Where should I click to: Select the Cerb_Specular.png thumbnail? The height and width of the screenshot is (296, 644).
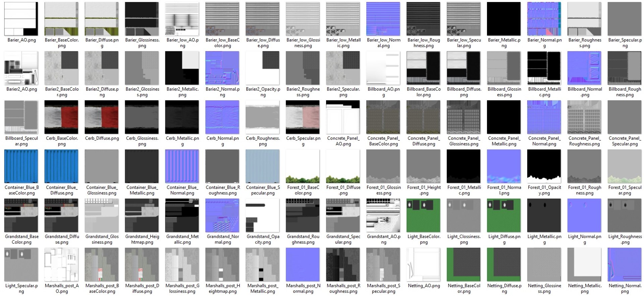(x=303, y=117)
